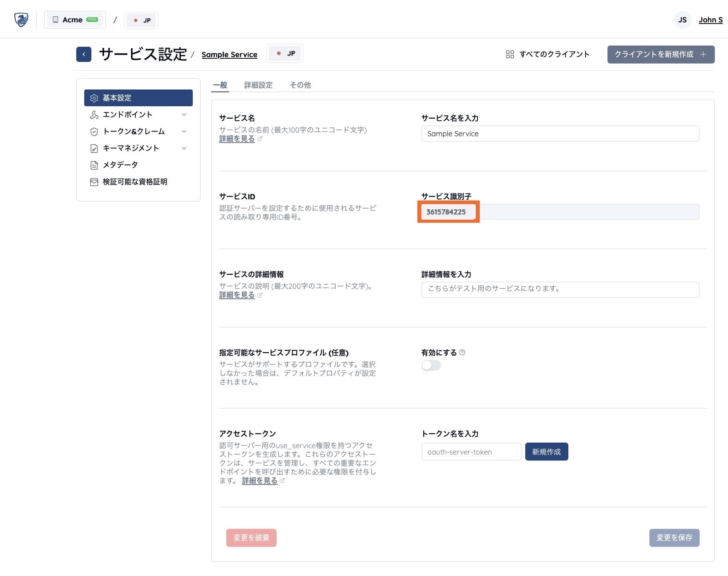Image resolution: width=728 pixels, height=576 pixels.
Task: Click the キーマネジメント file-key icon
Action: coord(94,149)
